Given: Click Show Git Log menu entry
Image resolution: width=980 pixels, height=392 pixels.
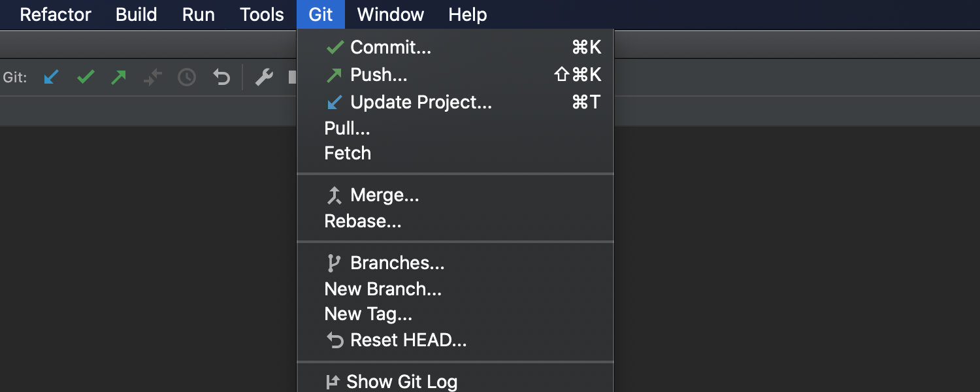Looking at the screenshot, I should [401, 382].
